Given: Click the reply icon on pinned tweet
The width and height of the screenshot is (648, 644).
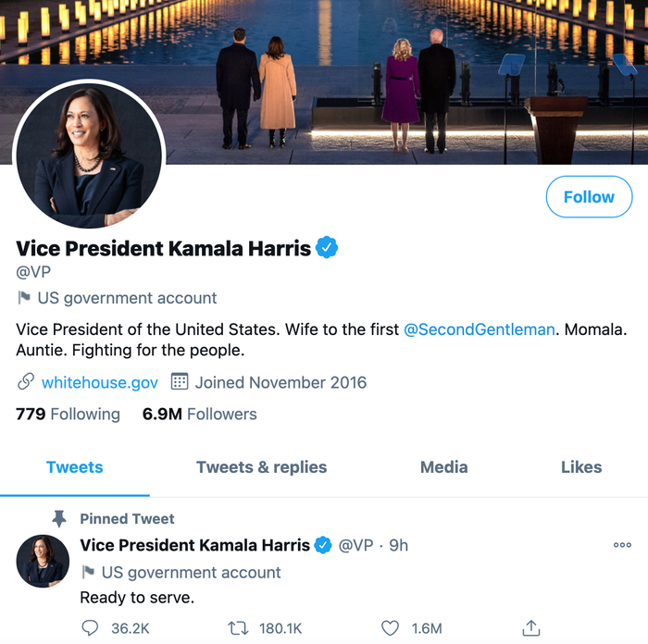Looking at the screenshot, I should 90,628.
